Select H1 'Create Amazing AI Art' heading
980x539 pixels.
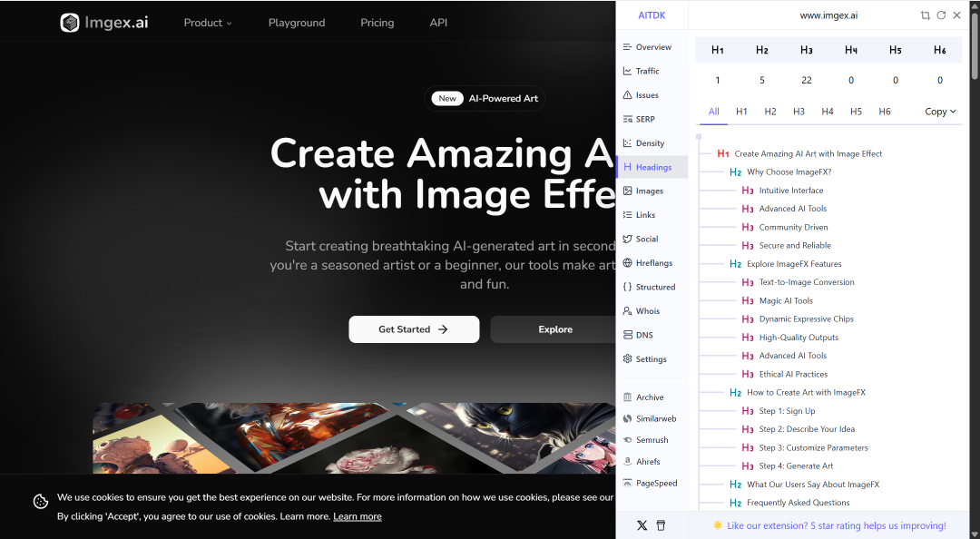click(x=800, y=154)
